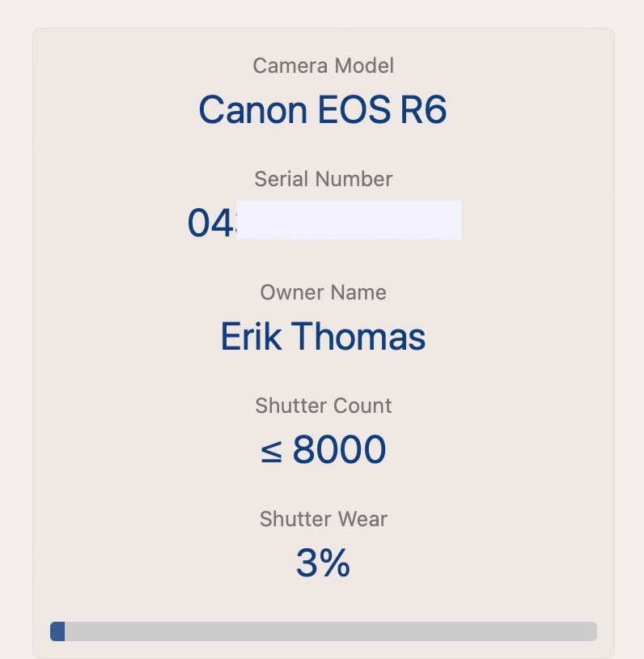Click the first name Erik
The height and width of the screenshot is (659, 644).
[x=251, y=337]
